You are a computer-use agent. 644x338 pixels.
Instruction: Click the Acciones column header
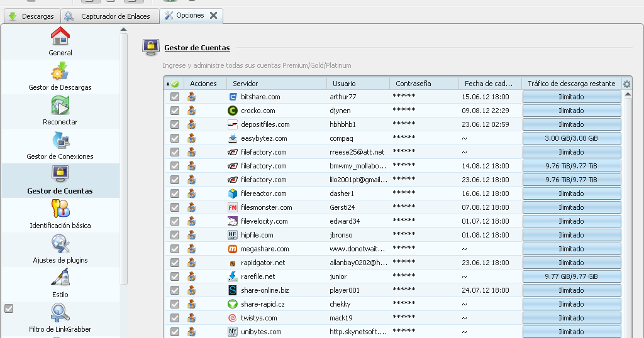(206, 84)
